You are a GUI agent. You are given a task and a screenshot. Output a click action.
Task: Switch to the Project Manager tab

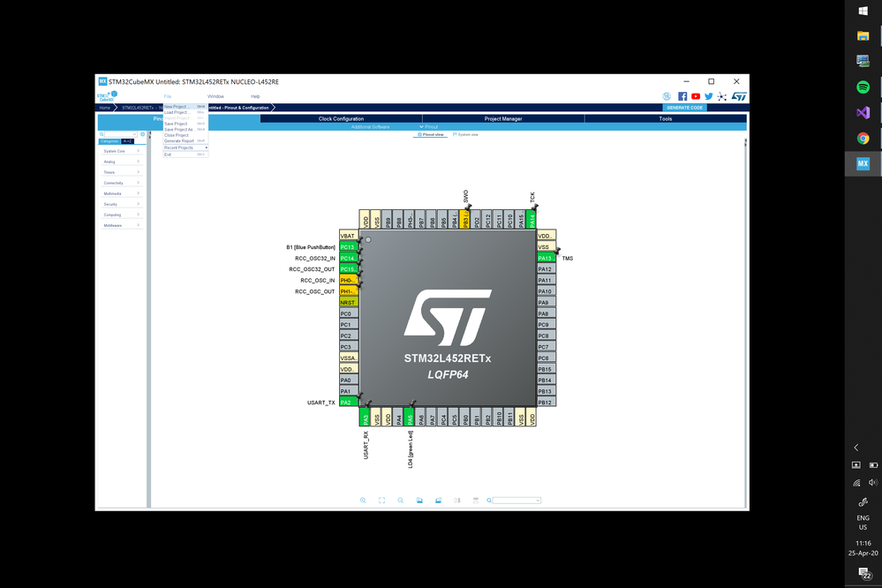503,118
